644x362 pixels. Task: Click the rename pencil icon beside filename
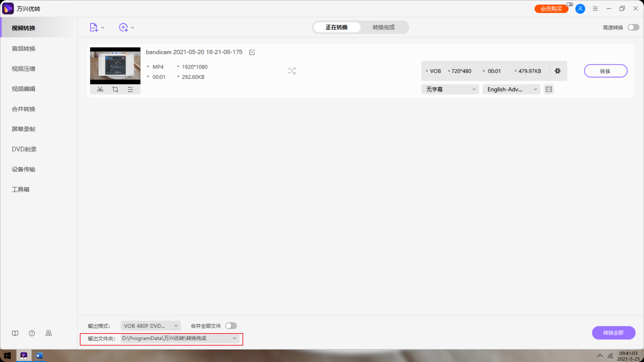[252, 52]
